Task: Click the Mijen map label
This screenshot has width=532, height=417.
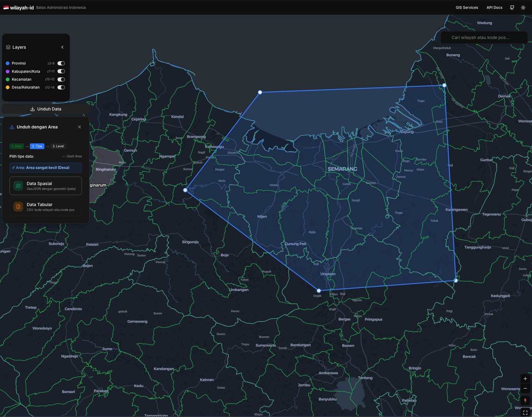Action: [x=262, y=216]
